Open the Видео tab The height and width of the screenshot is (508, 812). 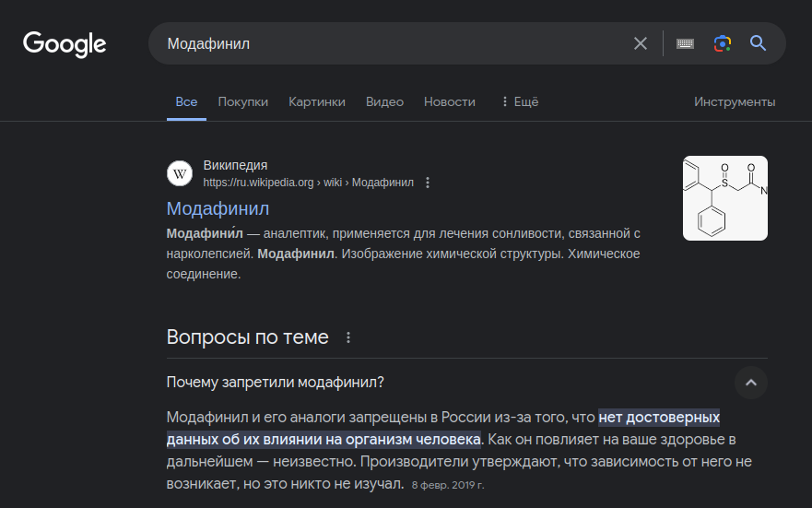(x=384, y=102)
